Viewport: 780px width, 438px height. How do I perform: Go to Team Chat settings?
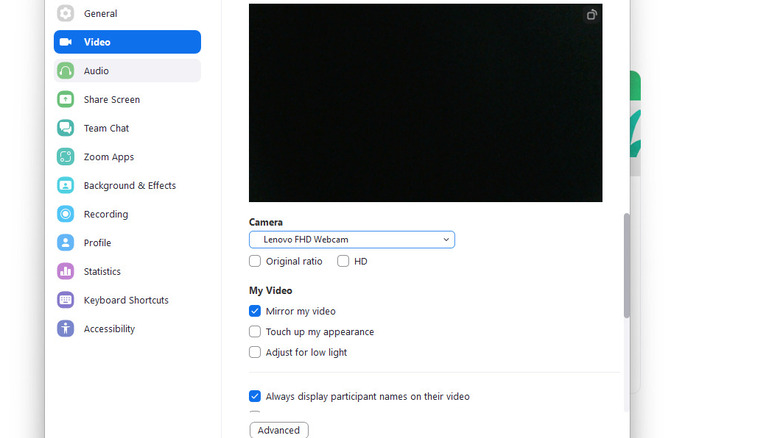[127, 128]
